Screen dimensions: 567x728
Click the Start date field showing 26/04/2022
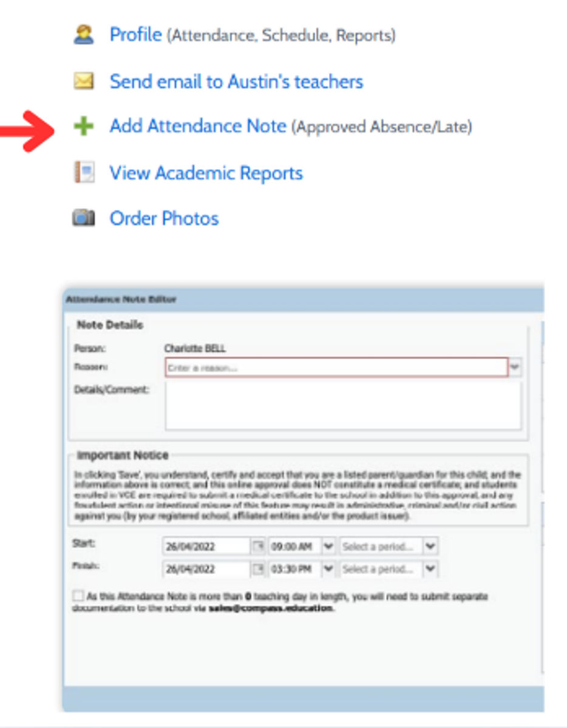tap(206, 547)
